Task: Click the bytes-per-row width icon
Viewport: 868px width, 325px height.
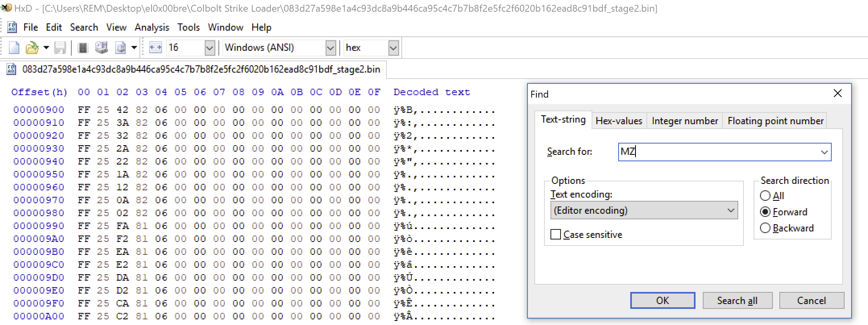Action: [156, 48]
